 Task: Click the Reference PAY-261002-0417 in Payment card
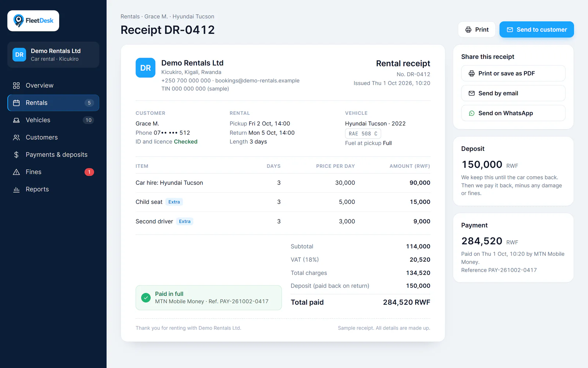point(499,270)
